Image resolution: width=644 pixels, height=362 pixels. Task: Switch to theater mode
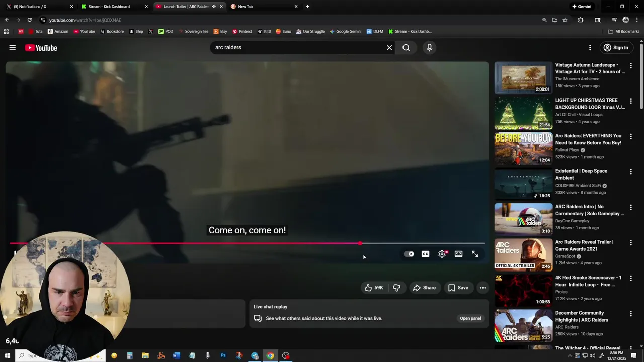pyautogui.click(x=458, y=254)
